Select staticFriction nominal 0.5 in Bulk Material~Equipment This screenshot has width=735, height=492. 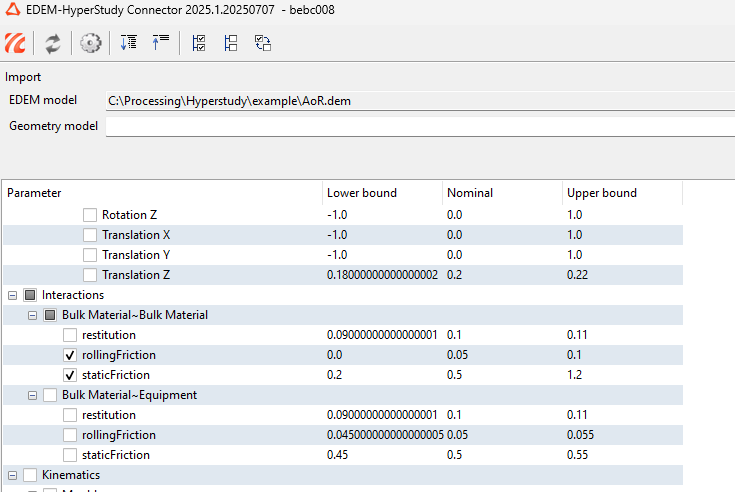(454, 455)
